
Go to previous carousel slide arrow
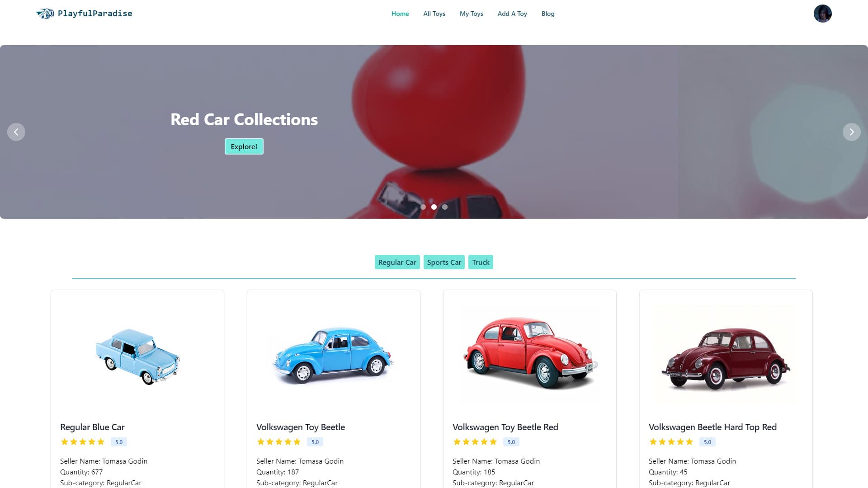(x=16, y=132)
